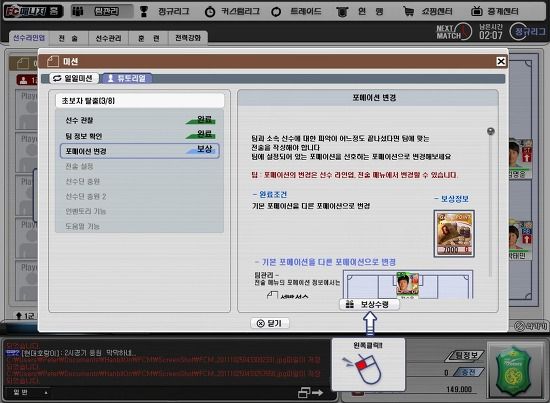
Task: Open the 일반 chat channel dropdown
Action: [28, 392]
